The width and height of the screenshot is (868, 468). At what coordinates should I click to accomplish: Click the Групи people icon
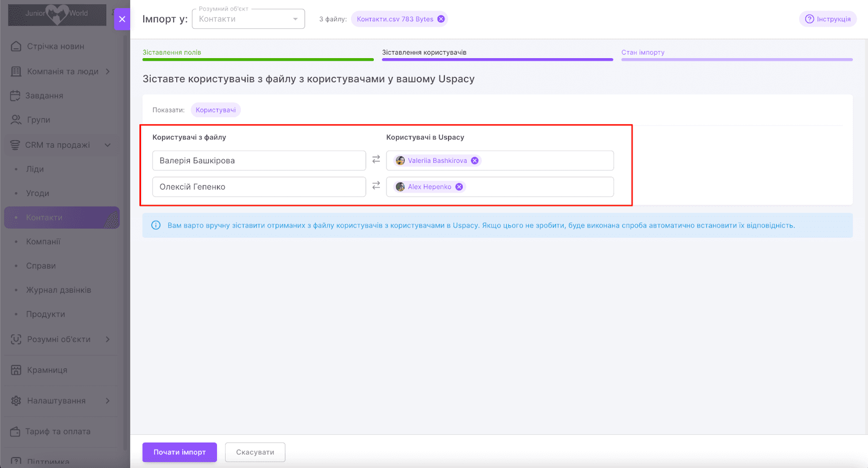[16, 119]
